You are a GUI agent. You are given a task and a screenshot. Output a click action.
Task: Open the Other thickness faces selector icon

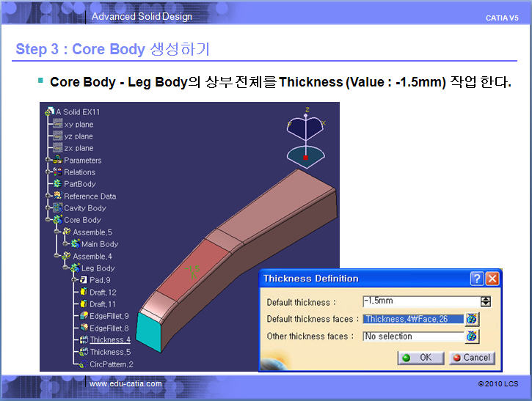tap(472, 336)
